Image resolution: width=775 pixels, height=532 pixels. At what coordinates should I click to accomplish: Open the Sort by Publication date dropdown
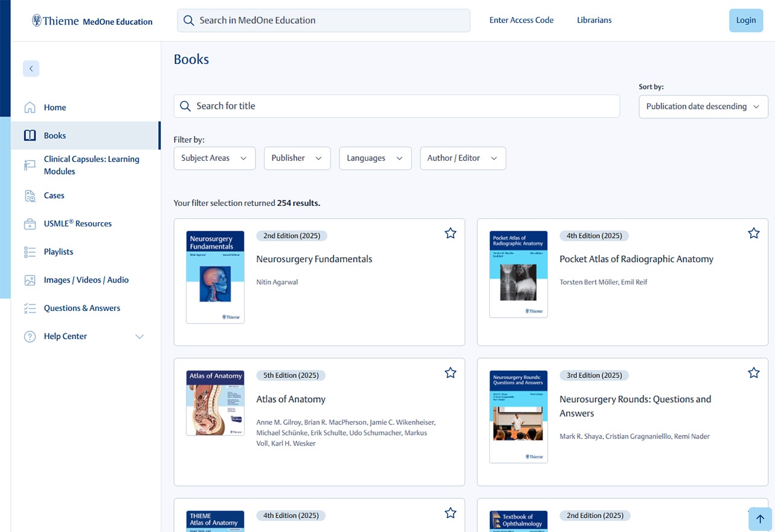(703, 107)
